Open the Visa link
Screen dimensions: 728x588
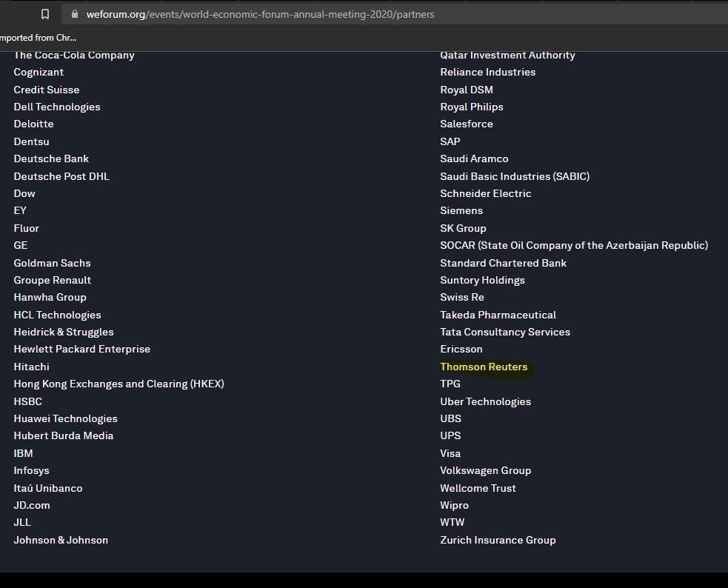(x=450, y=453)
